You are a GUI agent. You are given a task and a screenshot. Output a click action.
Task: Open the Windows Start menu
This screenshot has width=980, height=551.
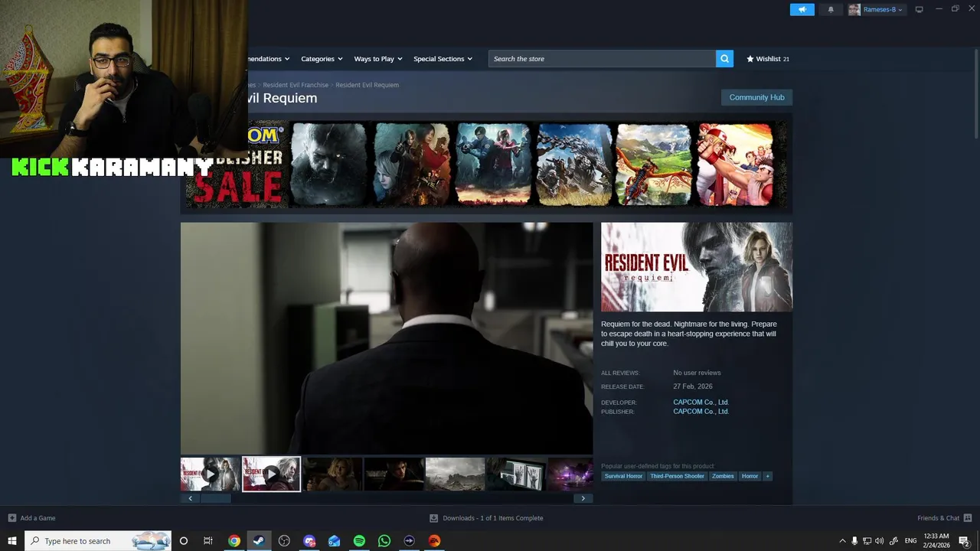pyautogui.click(x=12, y=541)
